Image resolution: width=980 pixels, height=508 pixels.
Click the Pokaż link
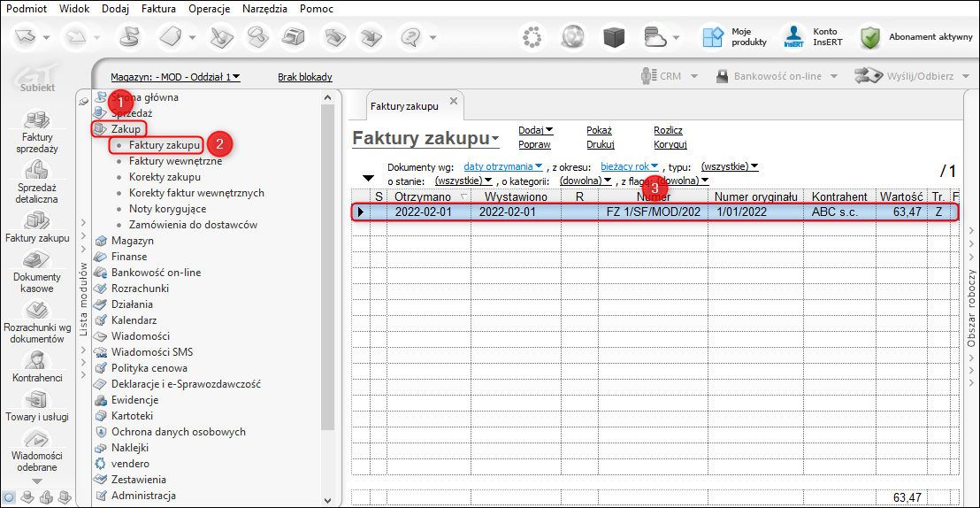coord(599,130)
